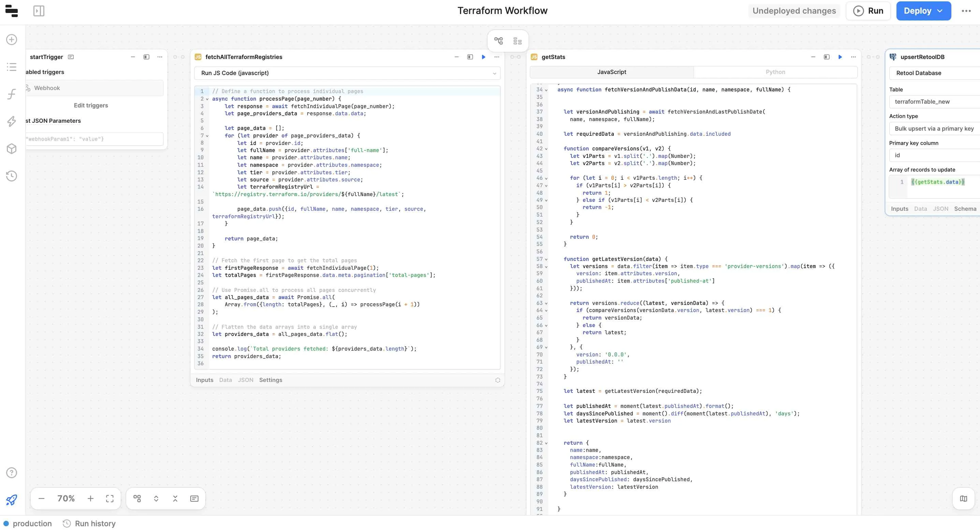Open Data tab in fetchAllTerraformRegistries
This screenshot has height=530, width=980.
226,380
